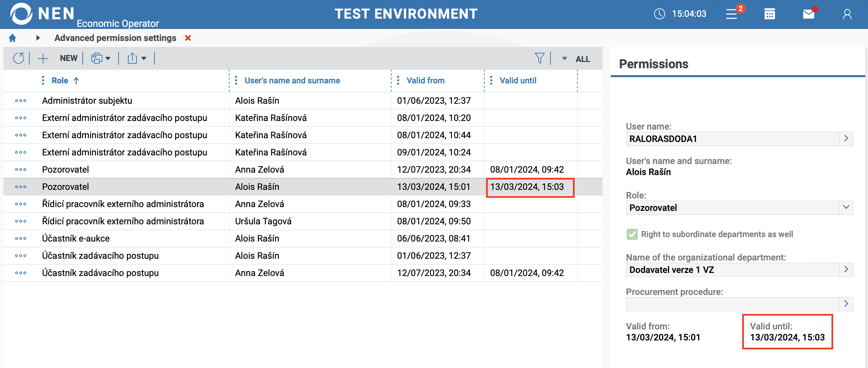868x368 pixels.
Task: Expand the Role dropdown showing Pozorovatel
Action: (846, 207)
